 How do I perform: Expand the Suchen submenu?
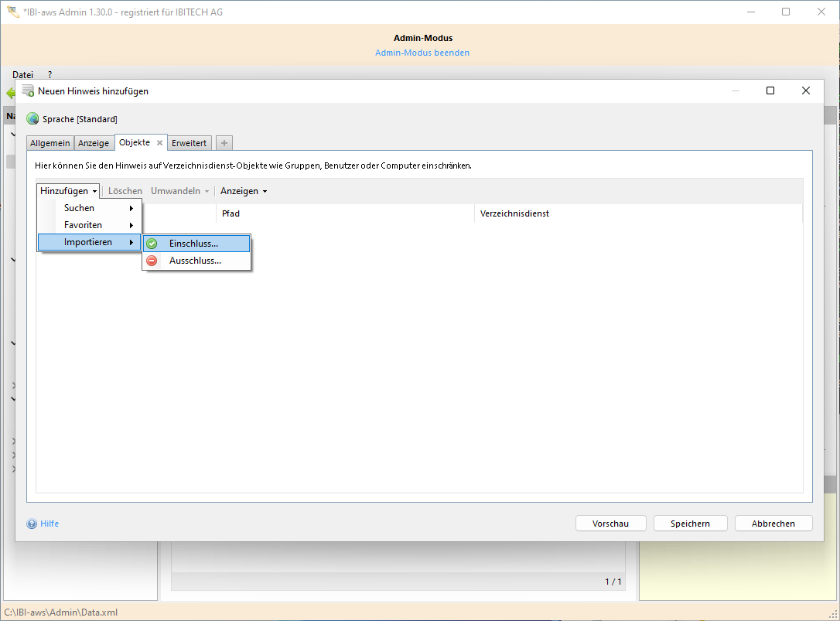(90, 208)
